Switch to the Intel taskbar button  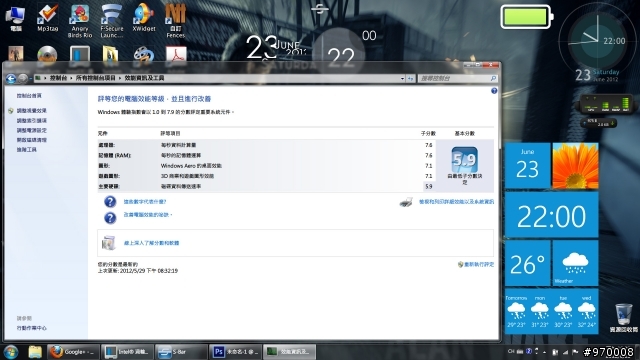click(127, 352)
